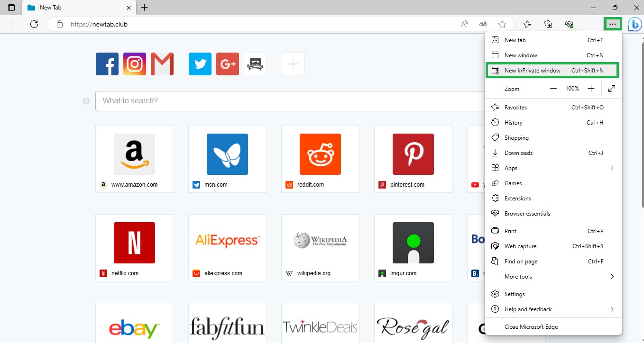Viewport: 644px width, 343px height.
Task: Add page to favorites with star icon
Action: click(502, 24)
